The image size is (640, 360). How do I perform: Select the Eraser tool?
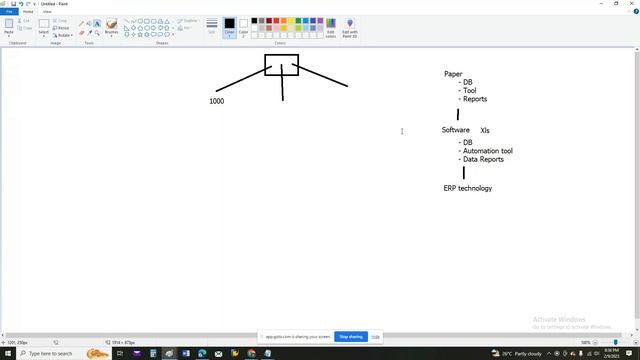click(82, 33)
